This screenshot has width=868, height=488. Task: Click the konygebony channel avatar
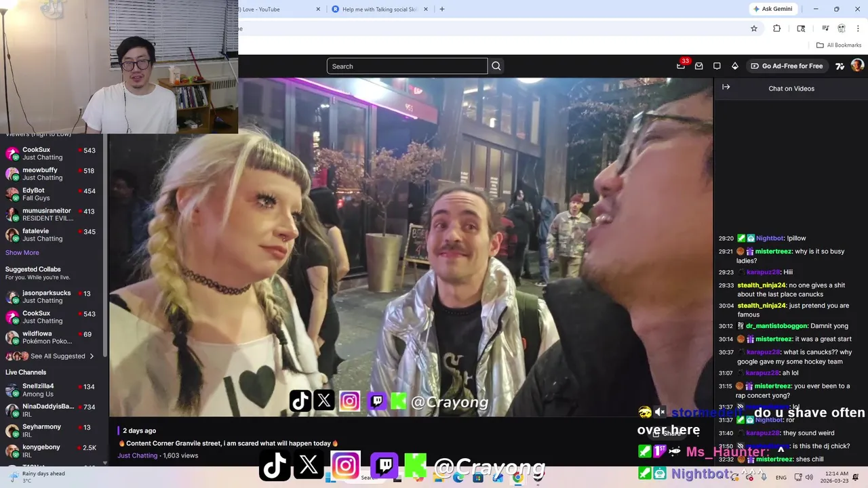pyautogui.click(x=12, y=451)
